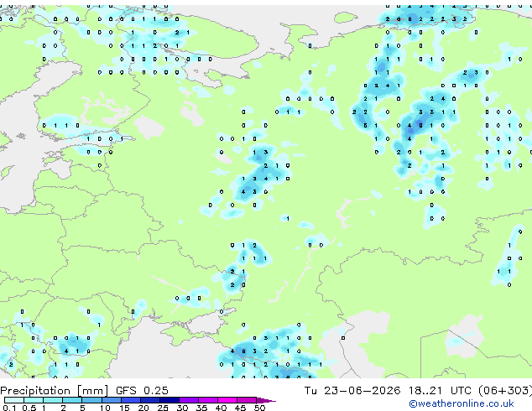Image resolution: width=532 pixels, height=411 pixels.
Task: Open the weatheronline.co.uk link
Action: 462,403
